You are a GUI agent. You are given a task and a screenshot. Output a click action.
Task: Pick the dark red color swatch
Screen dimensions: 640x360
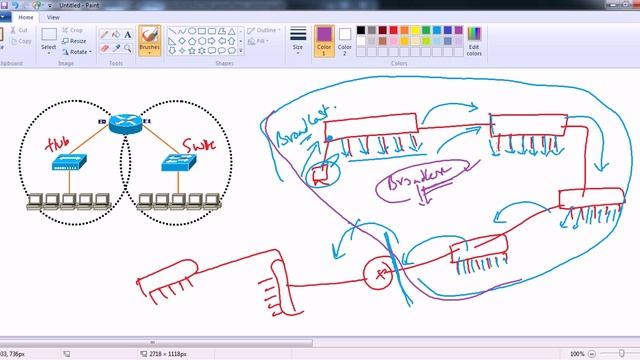click(382, 30)
